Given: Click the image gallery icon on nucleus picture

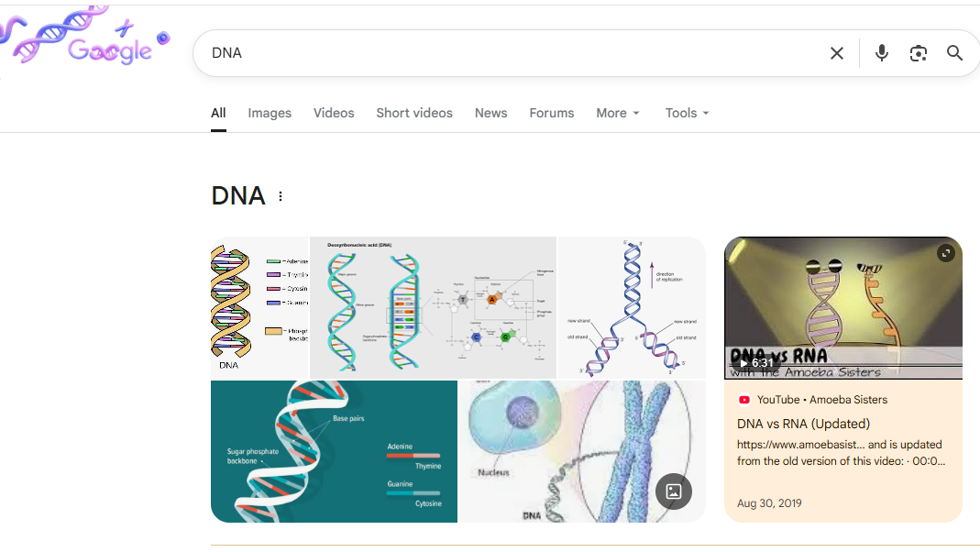Looking at the screenshot, I should [674, 491].
